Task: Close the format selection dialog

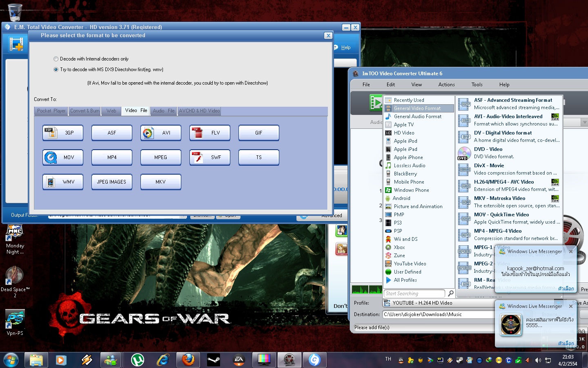Action: pyautogui.click(x=328, y=36)
